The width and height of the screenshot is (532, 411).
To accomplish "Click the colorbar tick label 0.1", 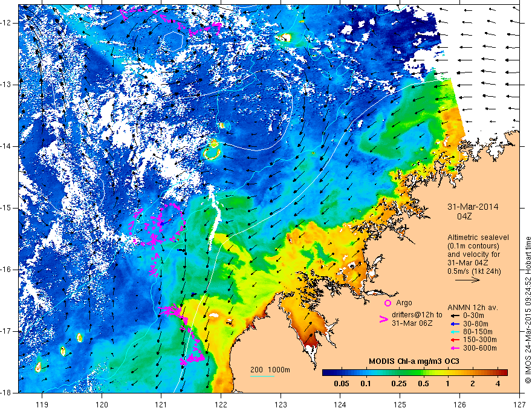I will (x=366, y=384).
